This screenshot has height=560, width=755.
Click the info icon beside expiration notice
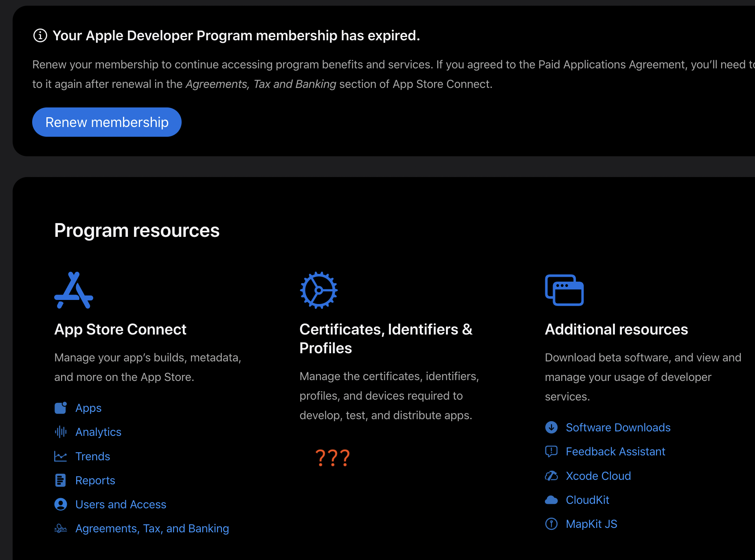point(40,36)
